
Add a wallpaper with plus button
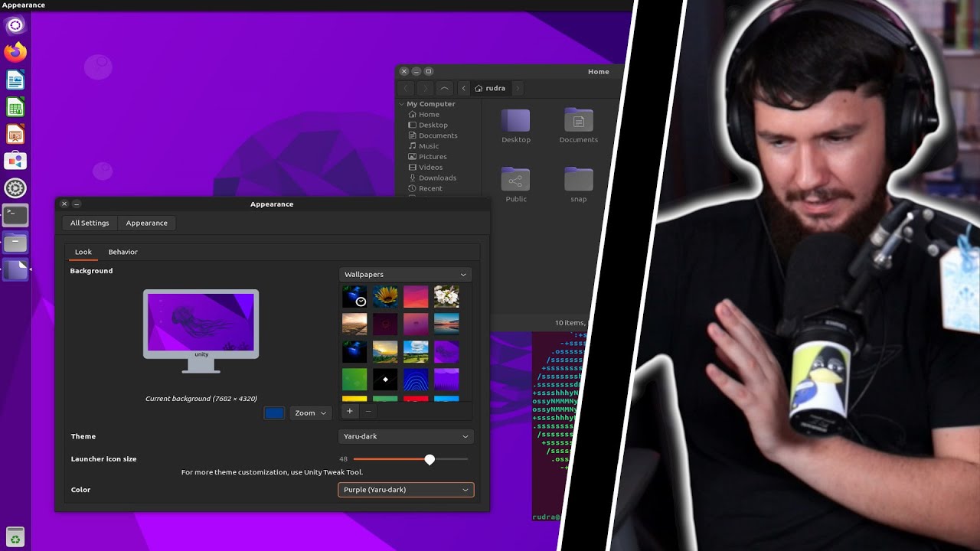pyautogui.click(x=350, y=411)
